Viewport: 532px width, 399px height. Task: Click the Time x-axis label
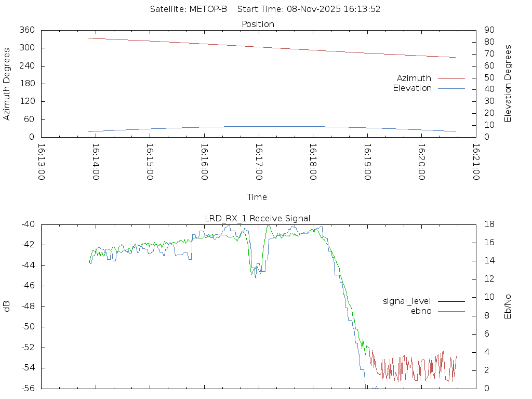tap(257, 197)
